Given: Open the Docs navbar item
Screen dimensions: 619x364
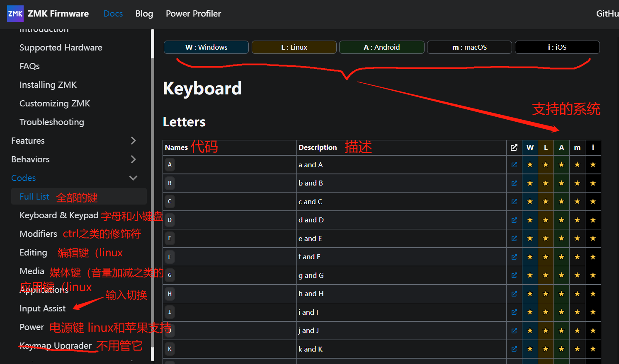Looking at the screenshot, I should pos(113,14).
